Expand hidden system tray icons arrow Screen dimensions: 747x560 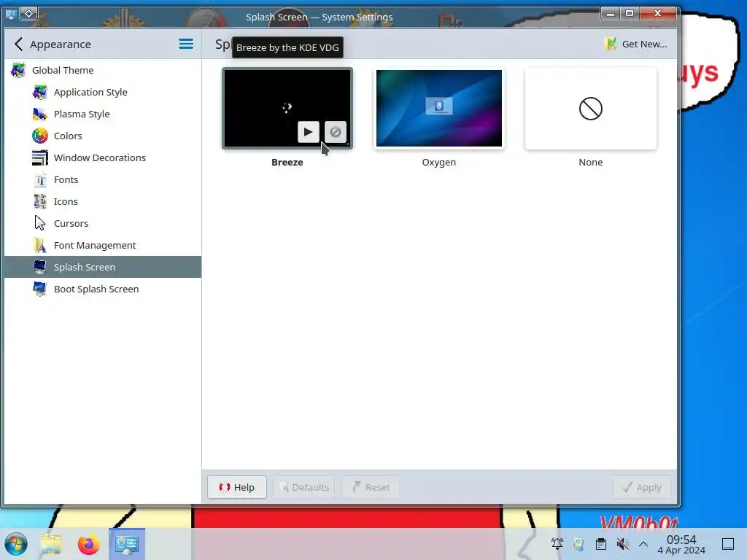[643, 544]
